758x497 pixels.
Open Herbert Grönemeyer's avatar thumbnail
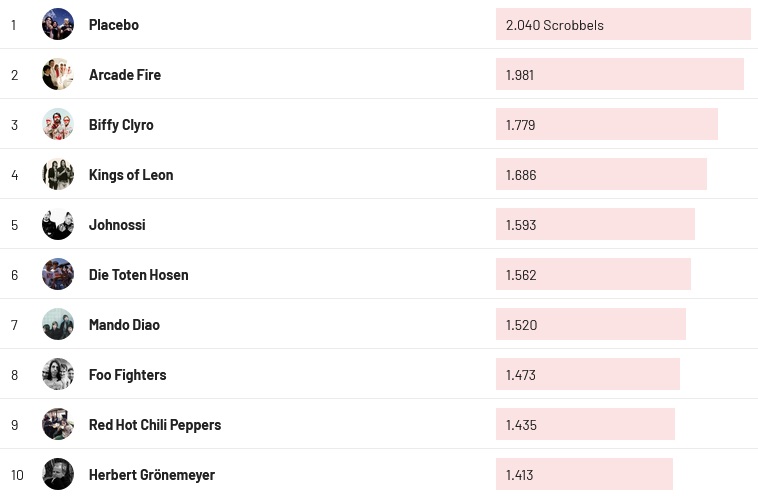[x=58, y=474]
